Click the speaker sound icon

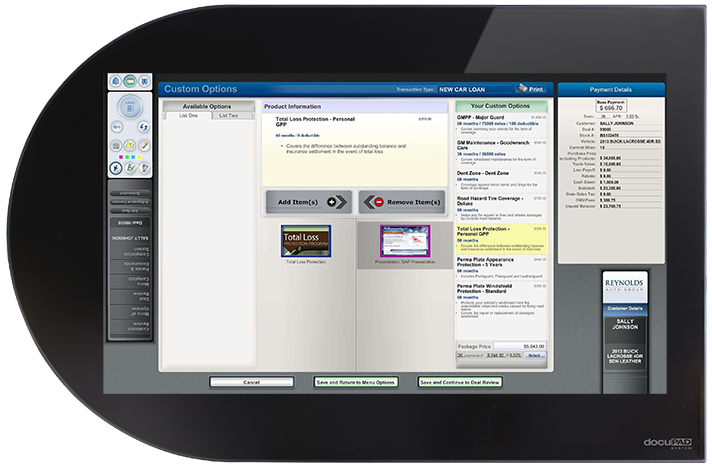tap(116, 127)
